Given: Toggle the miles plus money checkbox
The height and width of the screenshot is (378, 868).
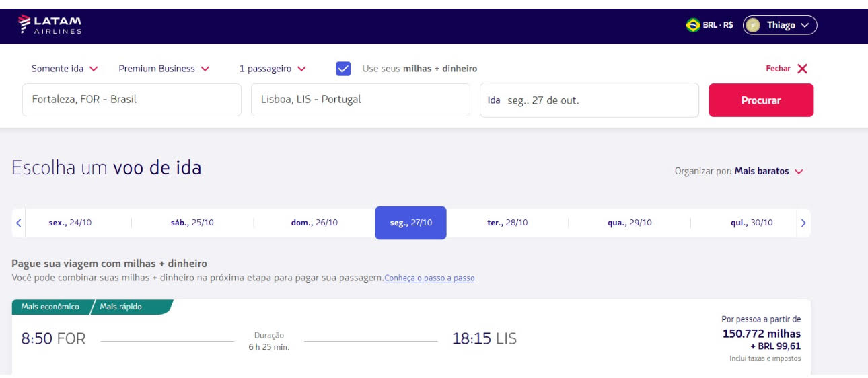Looking at the screenshot, I should click(343, 69).
